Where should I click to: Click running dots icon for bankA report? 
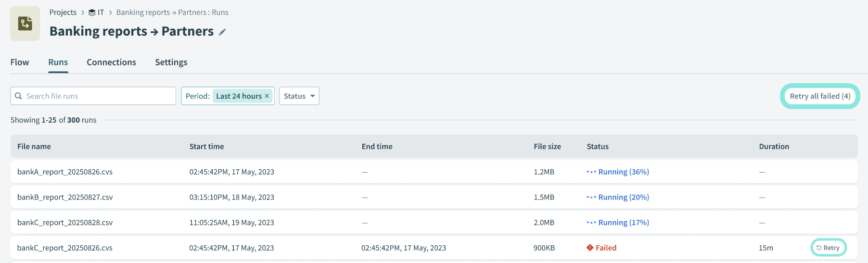[591, 172]
